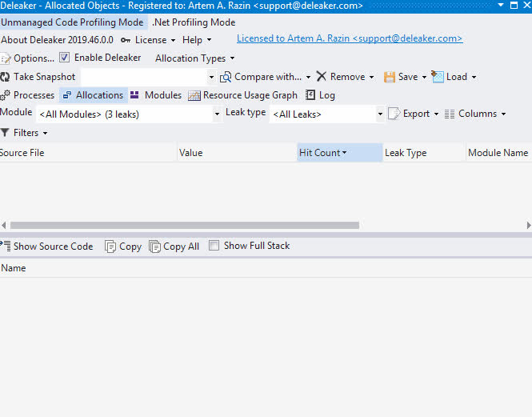Click the Copy All pages icon
Image resolution: width=532 pixels, height=417 pixels.
(154, 247)
